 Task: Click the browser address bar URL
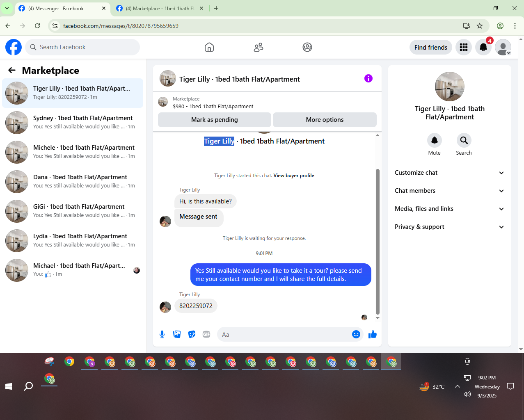pos(121,26)
